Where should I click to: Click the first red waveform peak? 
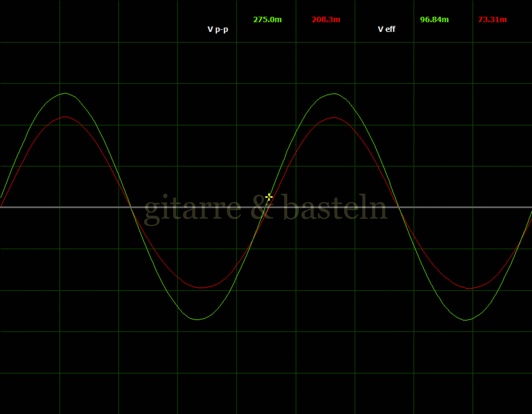[65, 117]
